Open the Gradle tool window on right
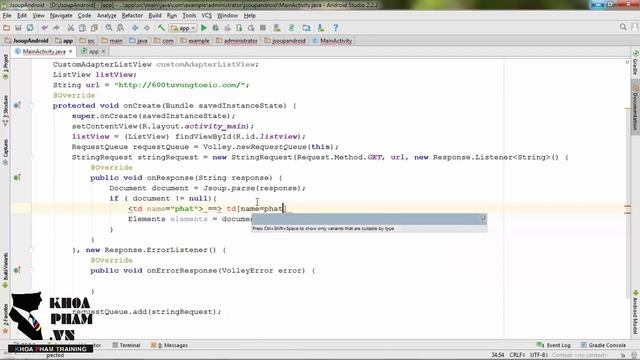Image resolution: width=640 pixels, height=360 pixels. [635, 63]
